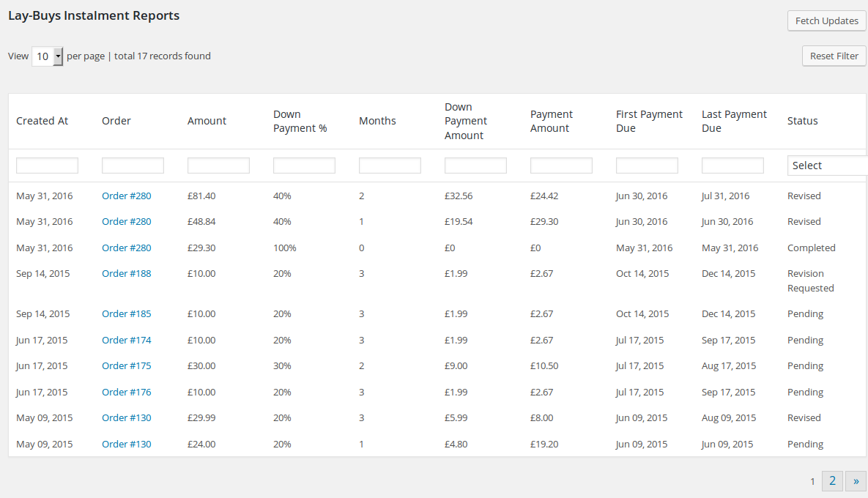Open the Order #188 link
Viewport: 868px width, 498px height.
coord(126,273)
